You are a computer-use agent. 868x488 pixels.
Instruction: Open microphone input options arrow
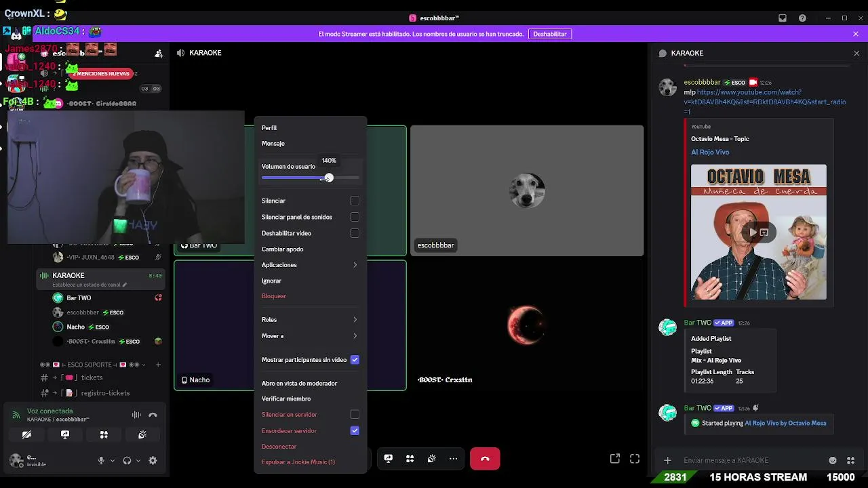coord(113,461)
